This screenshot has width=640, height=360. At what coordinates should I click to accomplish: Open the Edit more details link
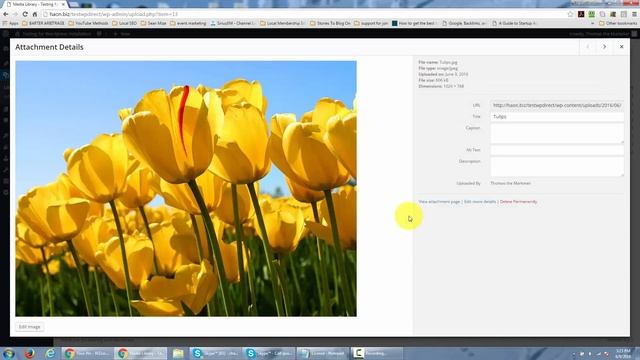tap(480, 202)
